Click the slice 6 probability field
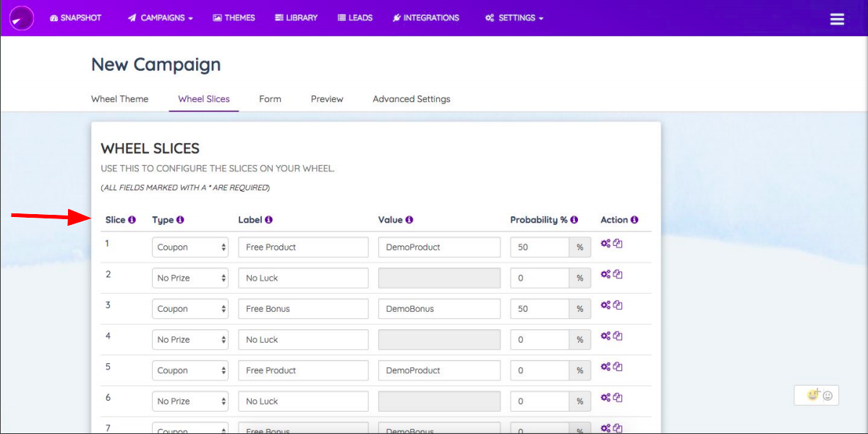Viewport: 868px width, 434px height. coord(540,401)
